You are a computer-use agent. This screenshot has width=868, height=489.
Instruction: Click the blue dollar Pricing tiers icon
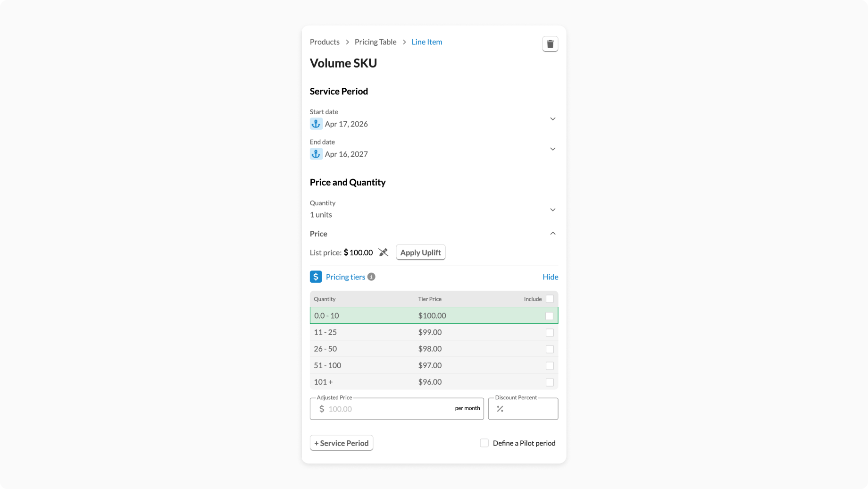(316, 277)
